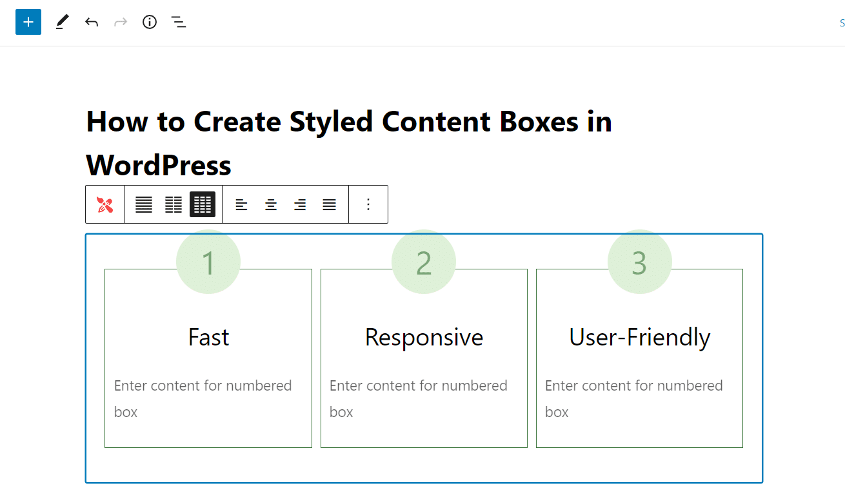Image resolution: width=845 pixels, height=504 pixels.
Task: Open block options three-dot menu
Action: tap(368, 205)
